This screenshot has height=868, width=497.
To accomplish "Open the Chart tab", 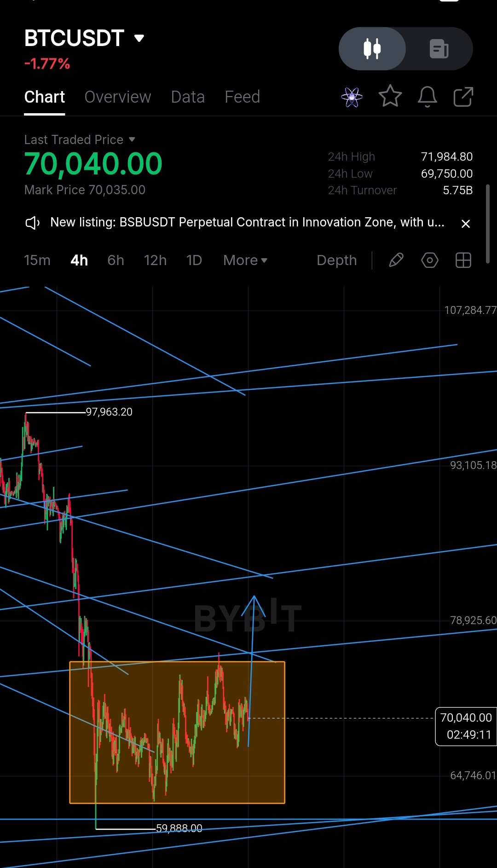I will [x=45, y=97].
